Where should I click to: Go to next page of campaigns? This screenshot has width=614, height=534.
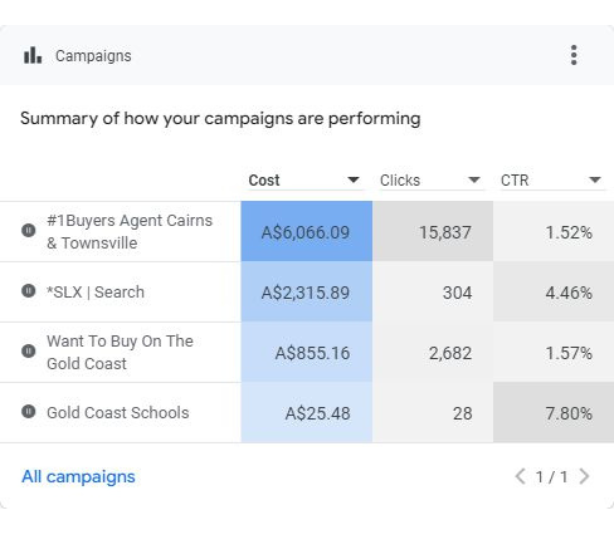[584, 477]
